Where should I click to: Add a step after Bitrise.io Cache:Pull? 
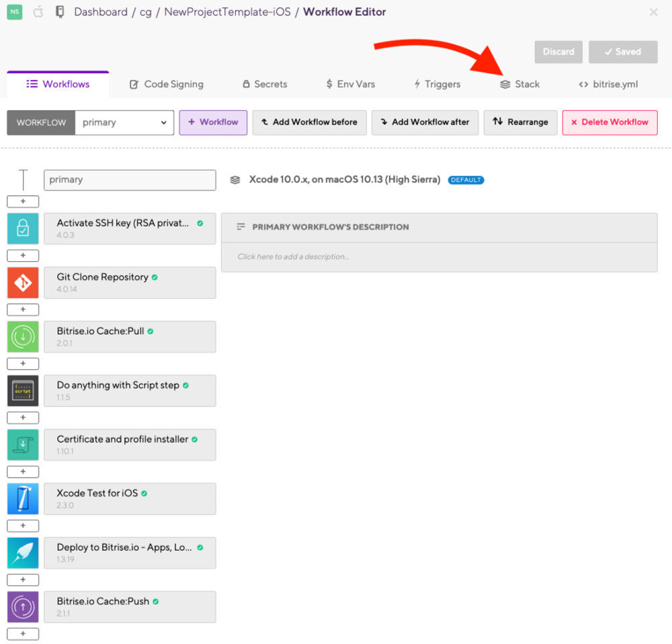(x=23, y=363)
